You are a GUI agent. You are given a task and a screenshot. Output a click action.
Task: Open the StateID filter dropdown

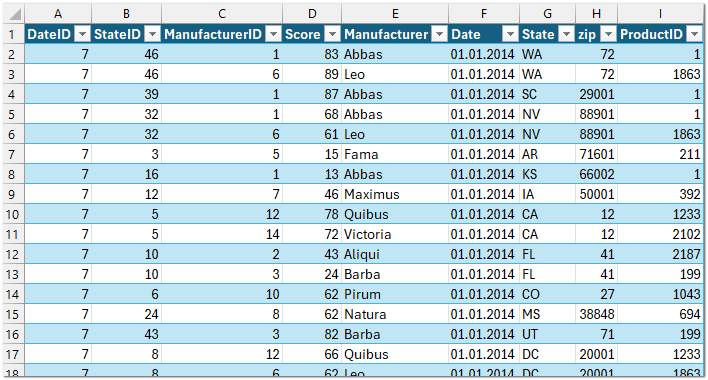pyautogui.click(x=153, y=34)
